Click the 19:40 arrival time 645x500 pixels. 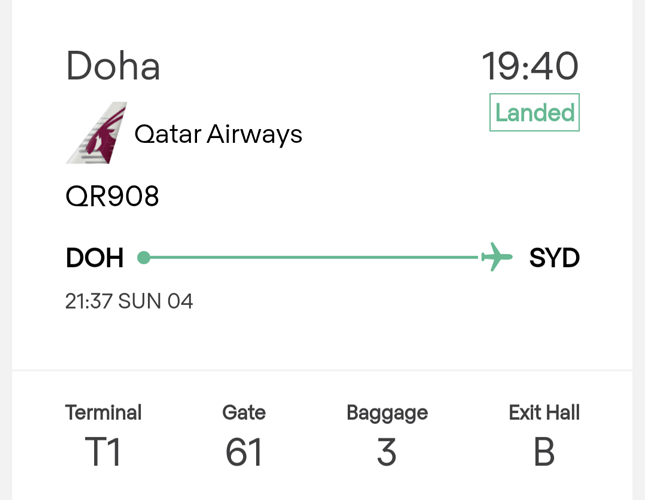pyautogui.click(x=530, y=66)
